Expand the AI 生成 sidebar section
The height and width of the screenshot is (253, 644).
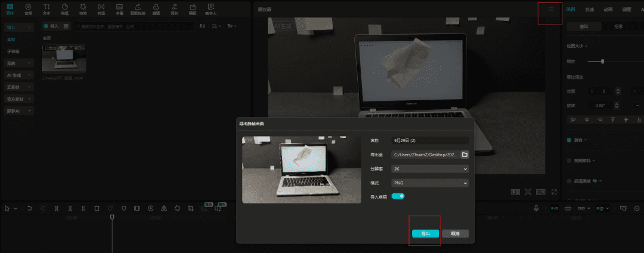pyautogui.click(x=19, y=76)
